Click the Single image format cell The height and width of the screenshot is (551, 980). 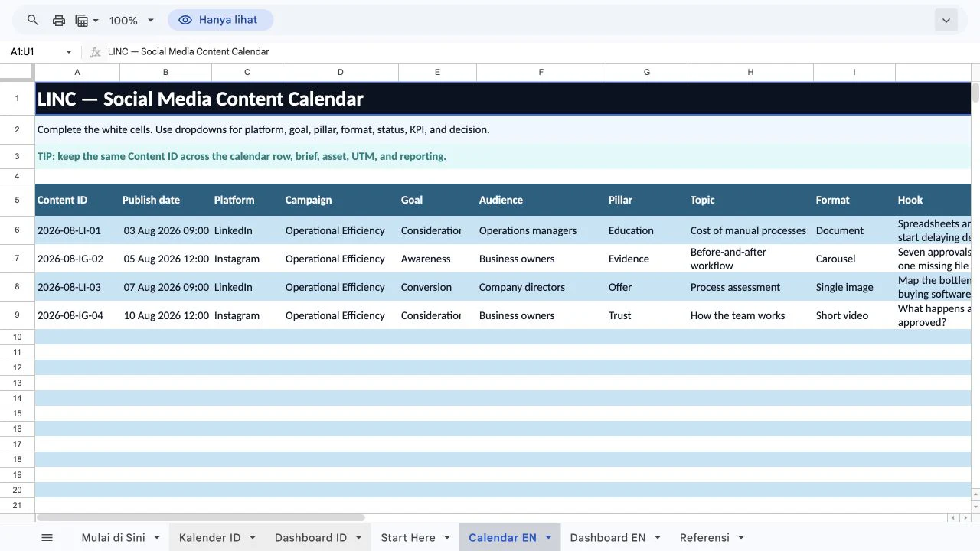point(854,287)
